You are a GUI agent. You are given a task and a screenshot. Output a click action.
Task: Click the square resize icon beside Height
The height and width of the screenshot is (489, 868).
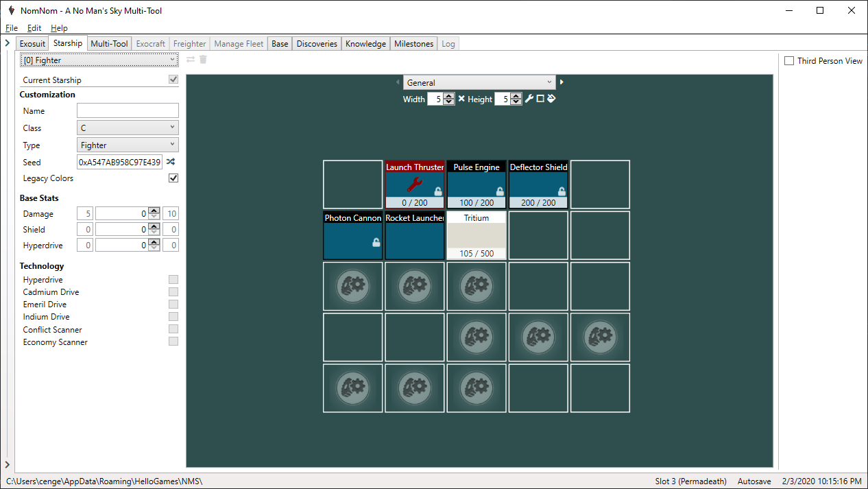click(x=540, y=99)
